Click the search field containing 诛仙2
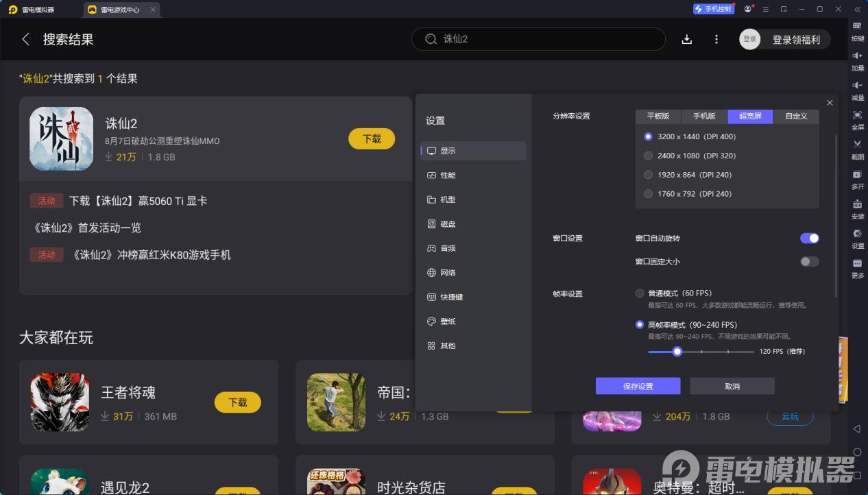The width and height of the screenshot is (868, 495). [x=538, y=39]
